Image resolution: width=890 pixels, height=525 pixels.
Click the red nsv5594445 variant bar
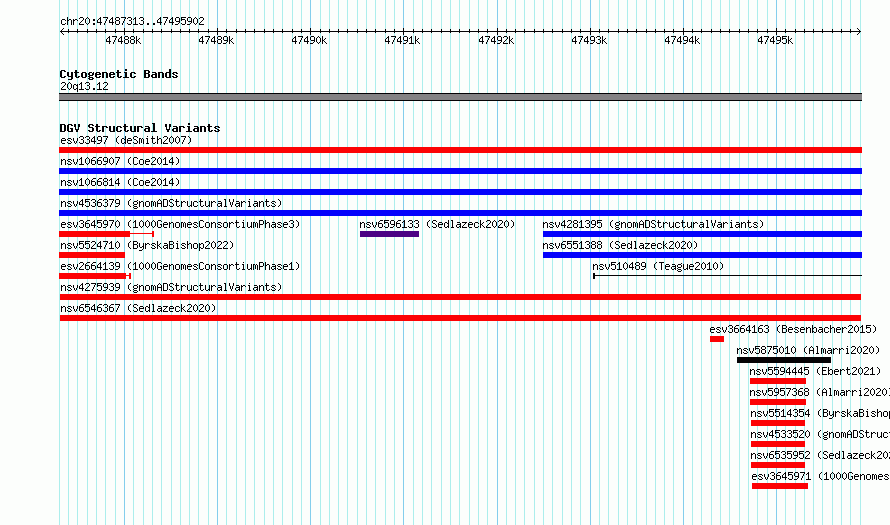[x=778, y=381]
